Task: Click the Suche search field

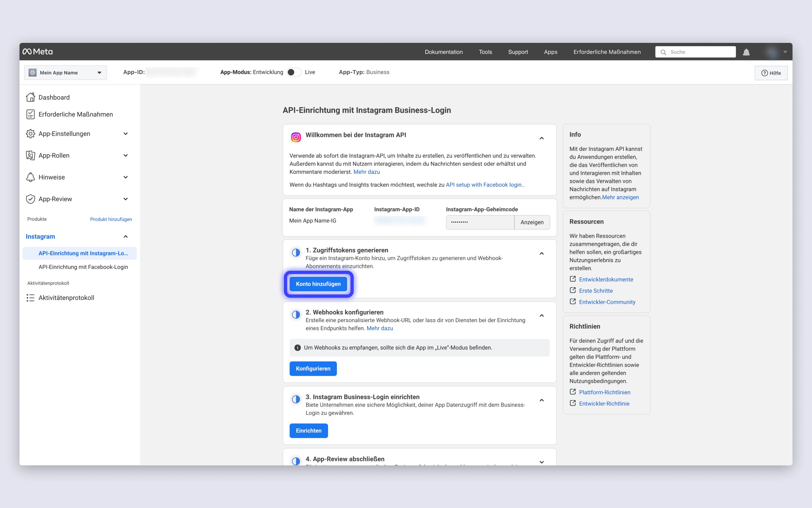Action: tap(695, 52)
